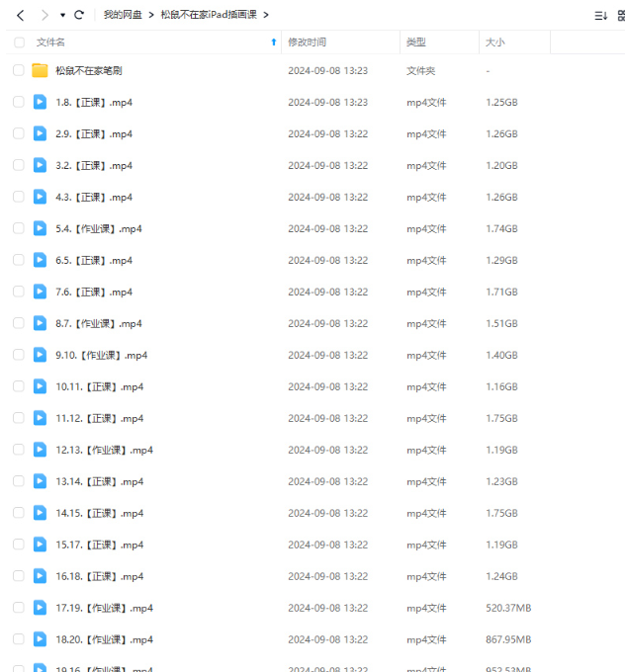Screen dimensions: 625x672
Task: Click the 867.95MB size value
Action: coord(508,639)
